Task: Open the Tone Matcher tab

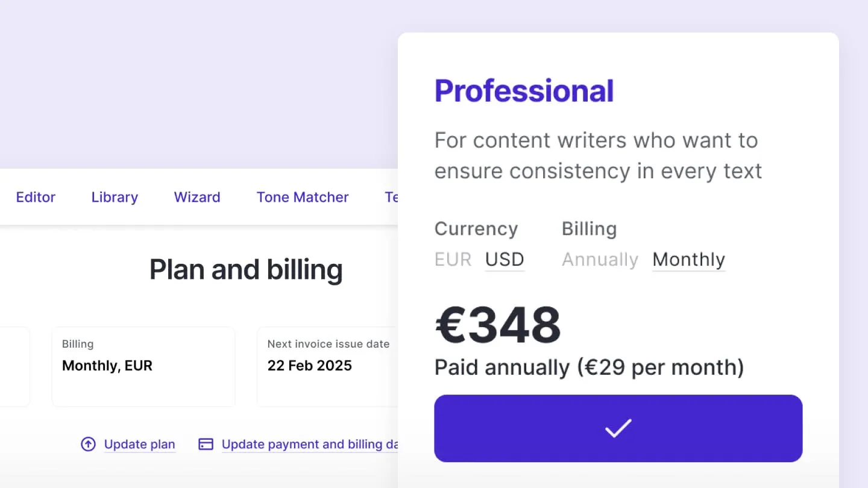Action: [x=302, y=197]
